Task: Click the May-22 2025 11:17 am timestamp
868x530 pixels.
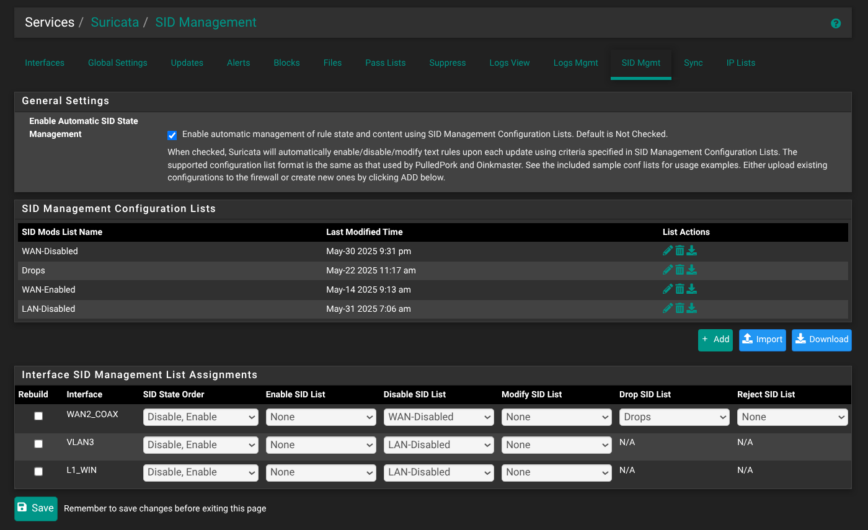Action: 371,270
